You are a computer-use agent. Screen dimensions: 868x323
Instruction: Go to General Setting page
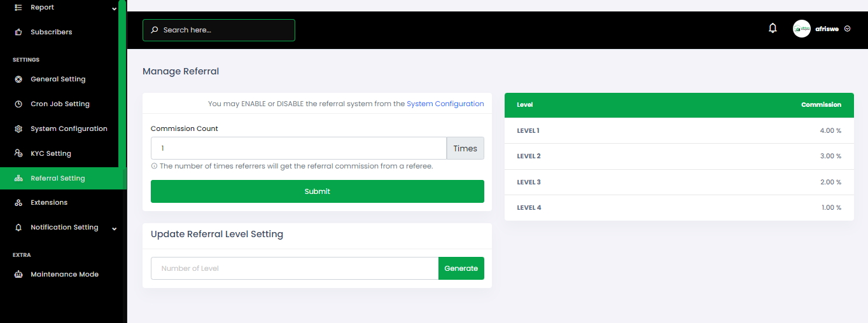(x=58, y=79)
